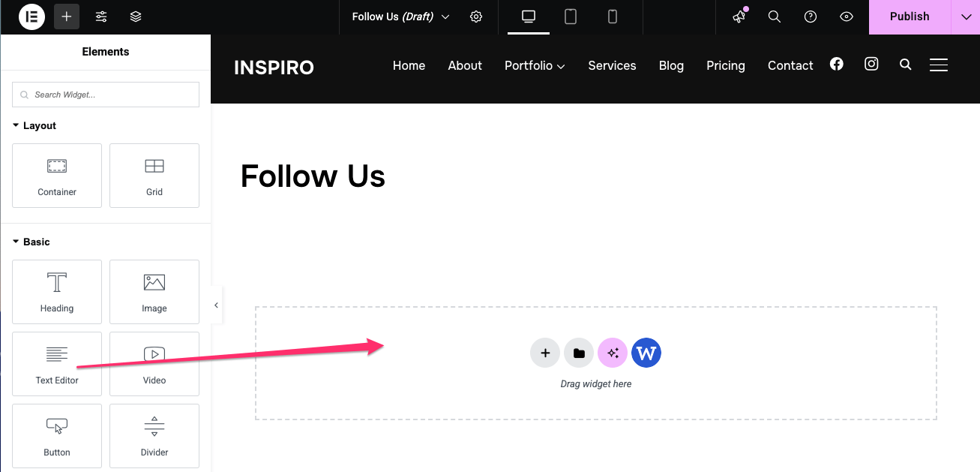Click the Publish button
This screenshot has height=472, width=980.
pyautogui.click(x=909, y=17)
